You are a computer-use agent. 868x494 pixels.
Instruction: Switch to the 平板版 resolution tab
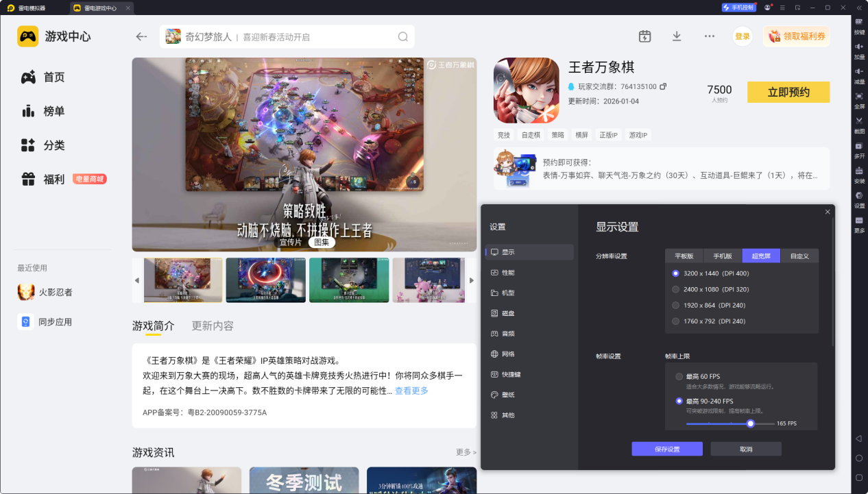point(684,256)
